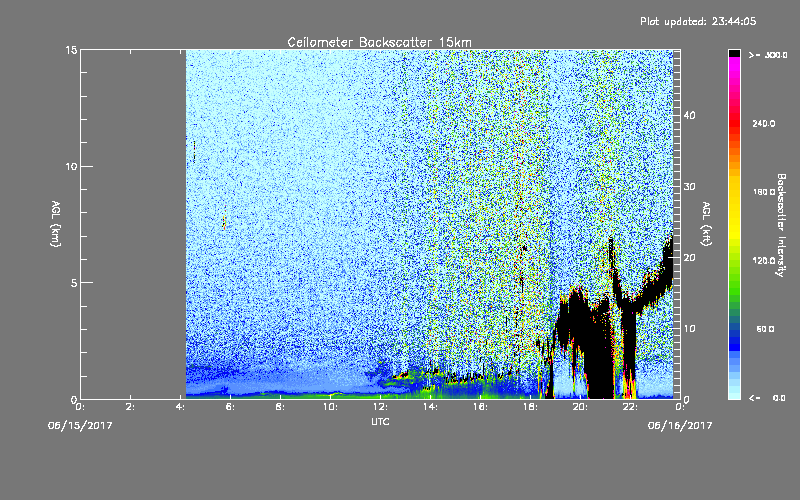Click the 06/15/2017 start date label
This screenshot has width=800, height=500.
pos(80,425)
